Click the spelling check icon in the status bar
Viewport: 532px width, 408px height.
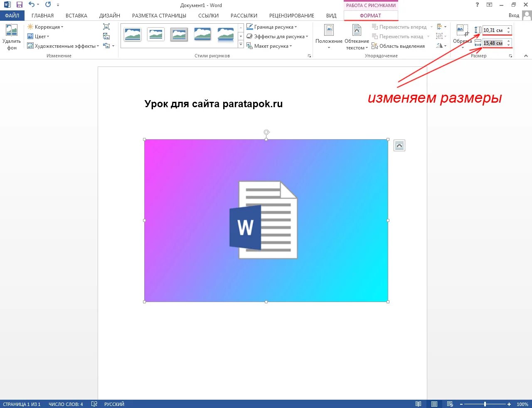coord(94,404)
